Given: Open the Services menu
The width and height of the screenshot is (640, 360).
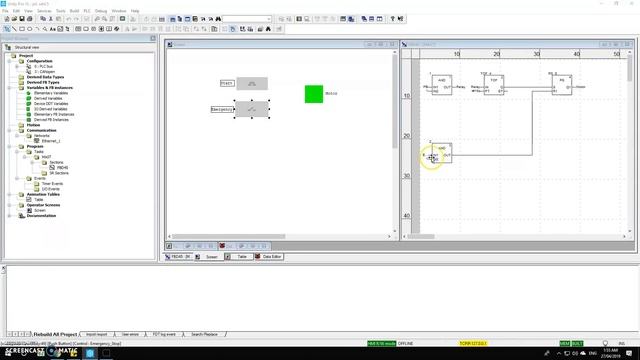Looking at the screenshot, I should [x=44, y=11].
